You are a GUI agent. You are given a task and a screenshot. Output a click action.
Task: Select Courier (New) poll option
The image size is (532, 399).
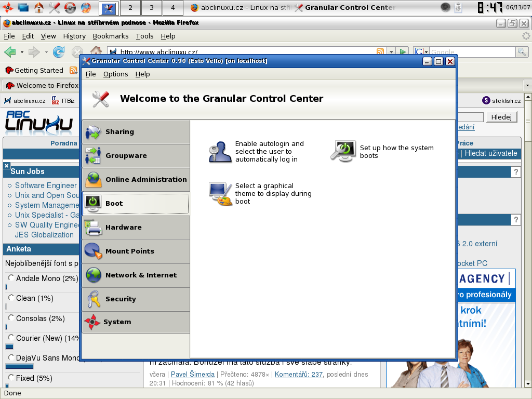coord(11,338)
